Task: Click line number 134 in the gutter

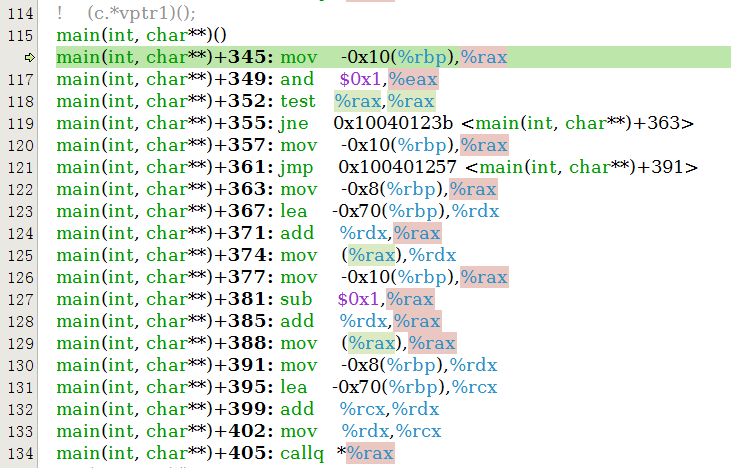Action: point(20,453)
